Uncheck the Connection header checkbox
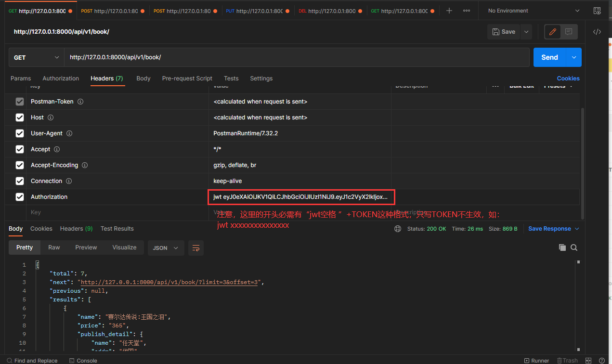This screenshot has height=364, width=612. [20, 181]
